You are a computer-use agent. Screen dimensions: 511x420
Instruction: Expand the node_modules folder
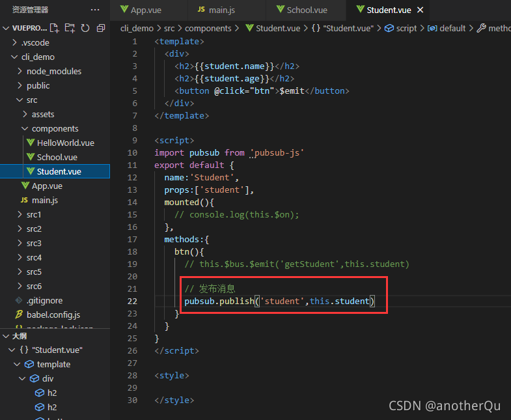[20, 72]
